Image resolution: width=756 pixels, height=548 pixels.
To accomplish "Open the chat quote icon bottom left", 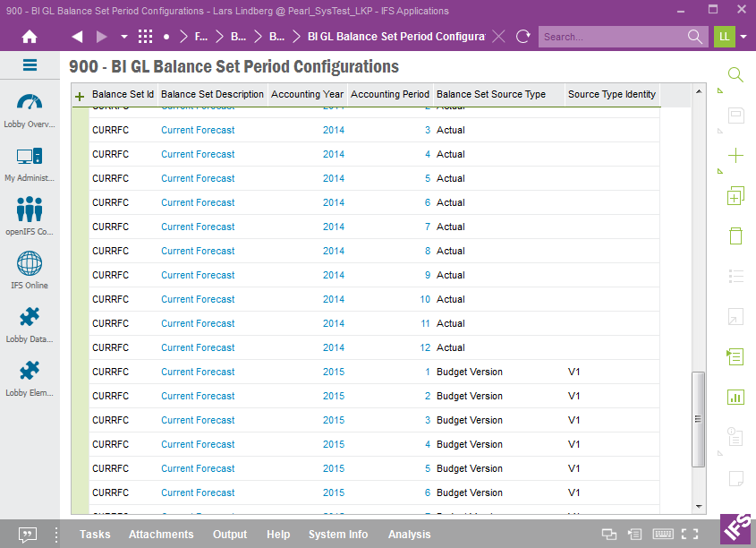I will pos(28,535).
